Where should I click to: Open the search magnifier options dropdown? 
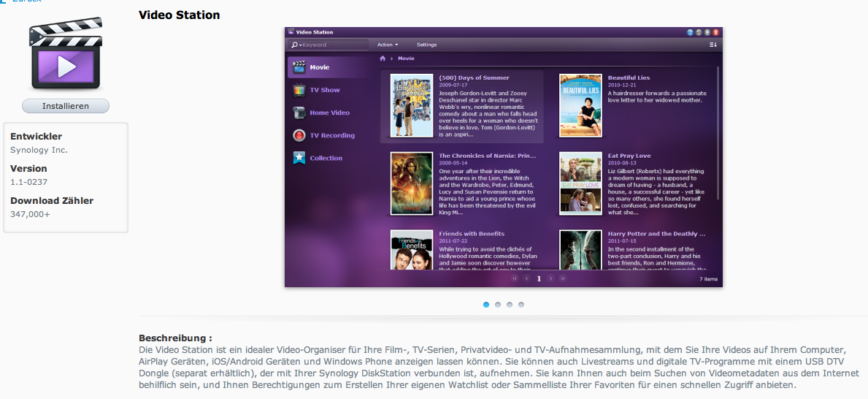[x=296, y=45]
